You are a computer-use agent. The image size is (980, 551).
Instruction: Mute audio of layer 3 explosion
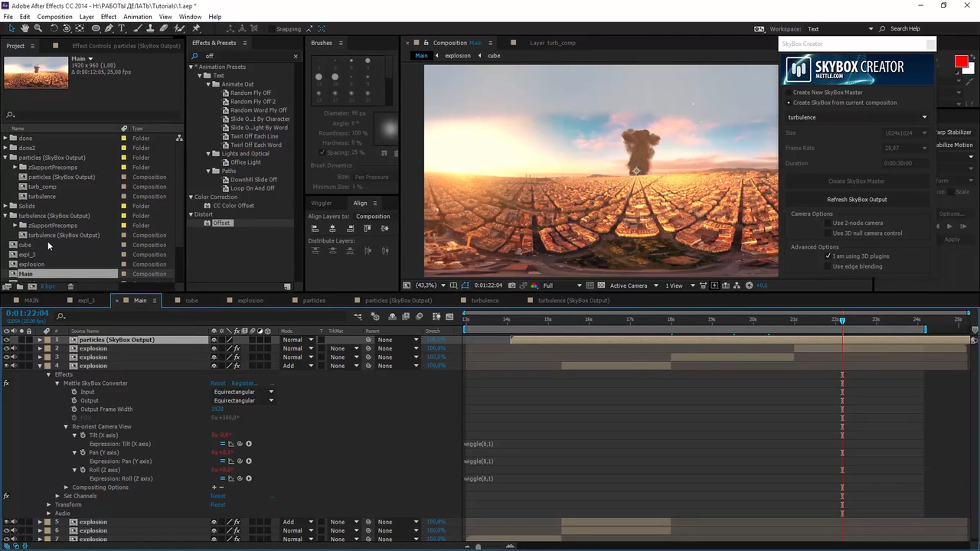tap(14, 357)
